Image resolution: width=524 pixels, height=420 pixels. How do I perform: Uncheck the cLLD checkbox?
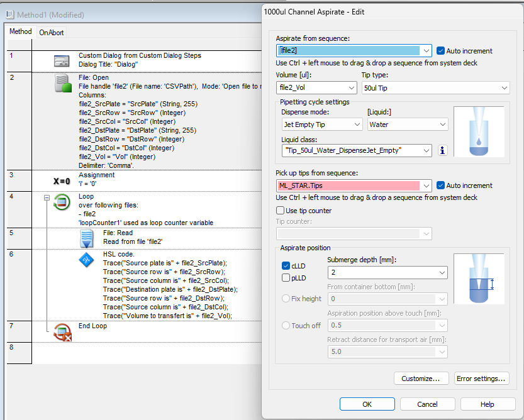click(x=286, y=266)
